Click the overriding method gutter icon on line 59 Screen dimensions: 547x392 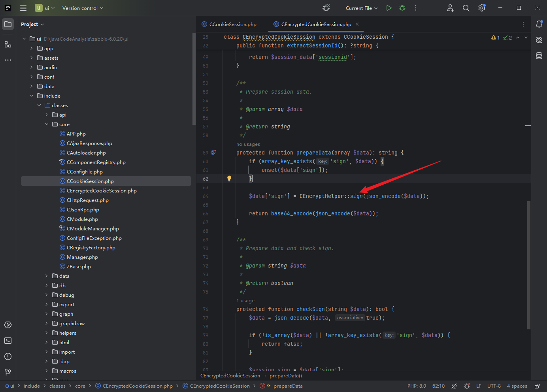point(213,152)
